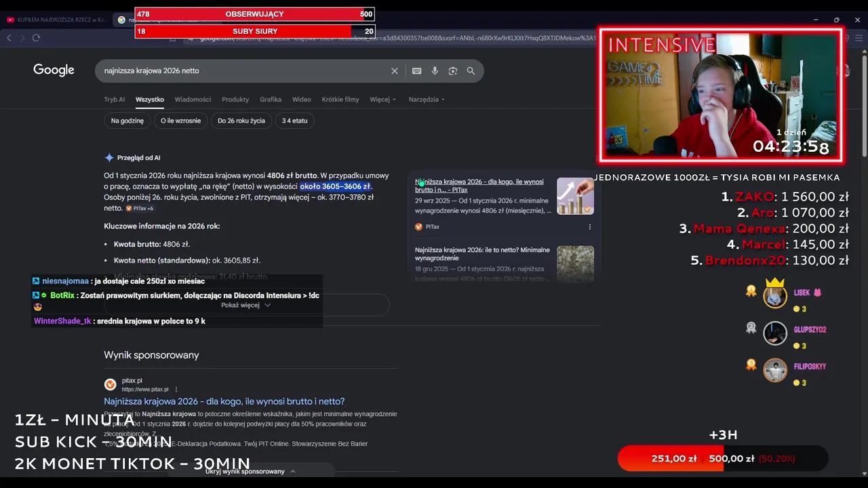Click chat username WinterShade_tk

pyautogui.click(x=62, y=321)
